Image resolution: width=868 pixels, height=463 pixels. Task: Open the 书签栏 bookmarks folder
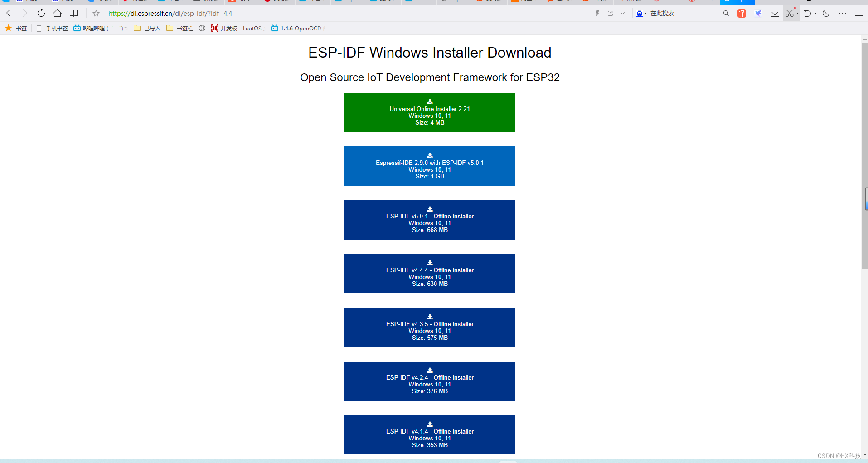click(179, 28)
